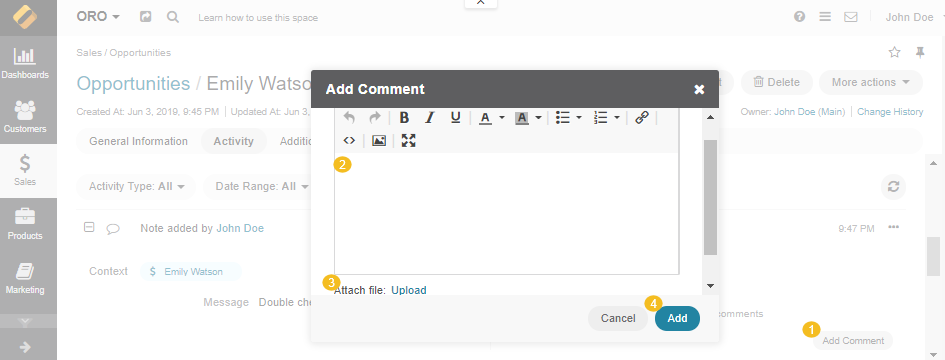This screenshot has height=360, width=945.
Task: Switch editor to fullscreen mode
Action: [409, 141]
